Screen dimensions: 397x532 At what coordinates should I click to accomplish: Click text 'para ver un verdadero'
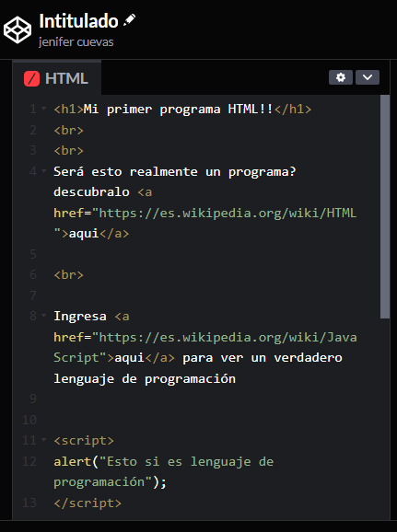point(263,358)
